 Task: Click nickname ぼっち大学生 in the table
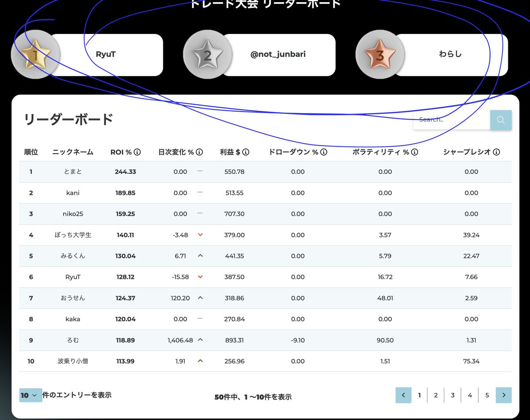[73, 235]
